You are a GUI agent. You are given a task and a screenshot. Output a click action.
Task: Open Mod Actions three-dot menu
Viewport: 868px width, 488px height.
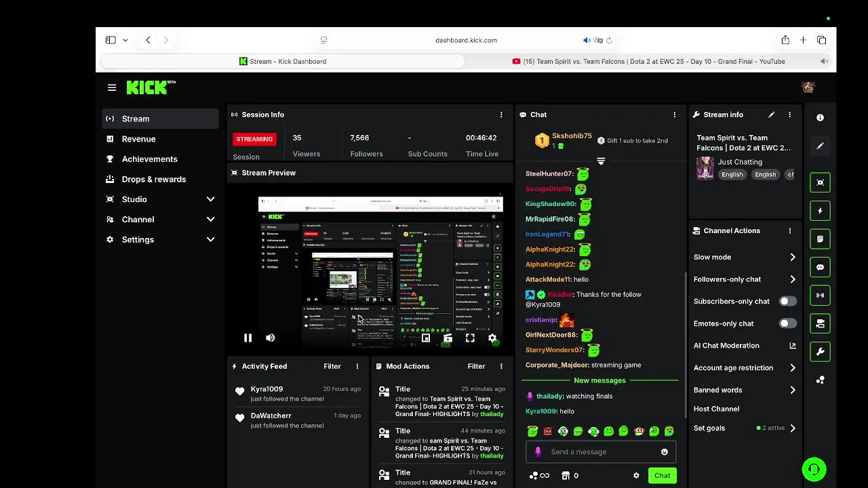pyautogui.click(x=501, y=366)
